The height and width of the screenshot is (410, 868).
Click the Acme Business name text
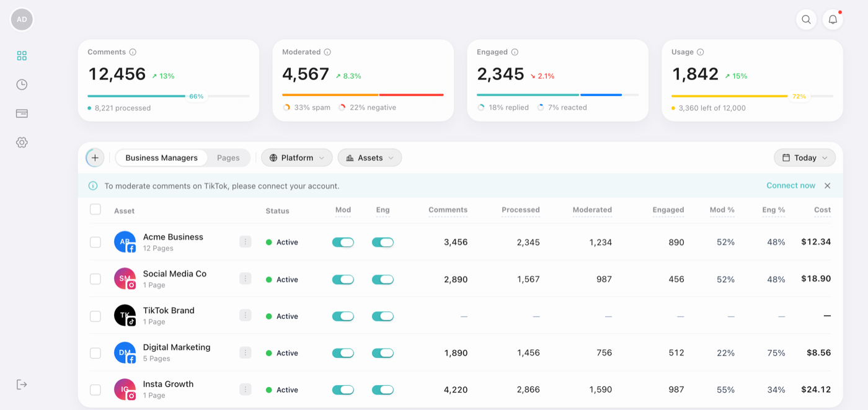tap(173, 237)
